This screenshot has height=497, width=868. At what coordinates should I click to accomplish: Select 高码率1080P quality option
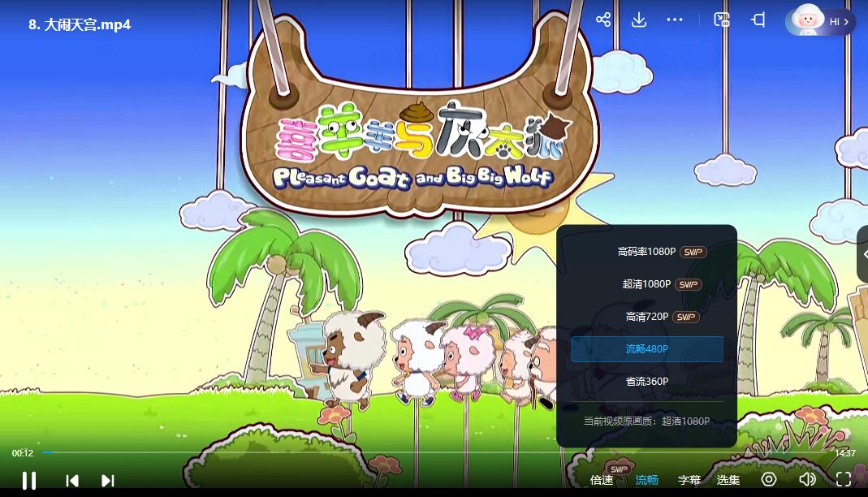[646, 251]
